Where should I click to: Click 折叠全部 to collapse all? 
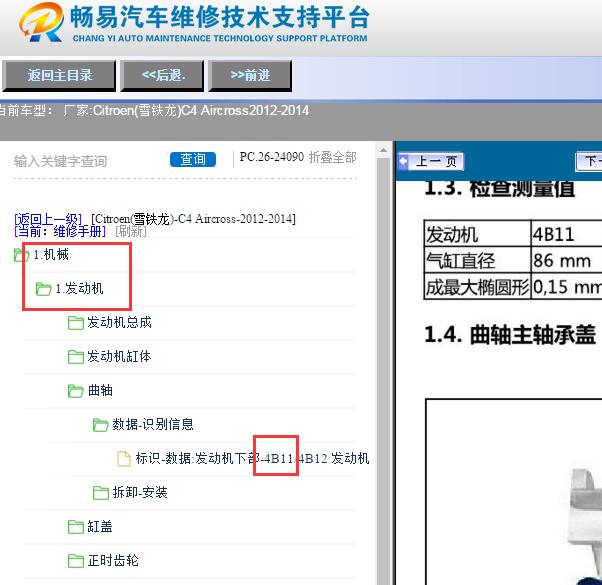[333, 157]
